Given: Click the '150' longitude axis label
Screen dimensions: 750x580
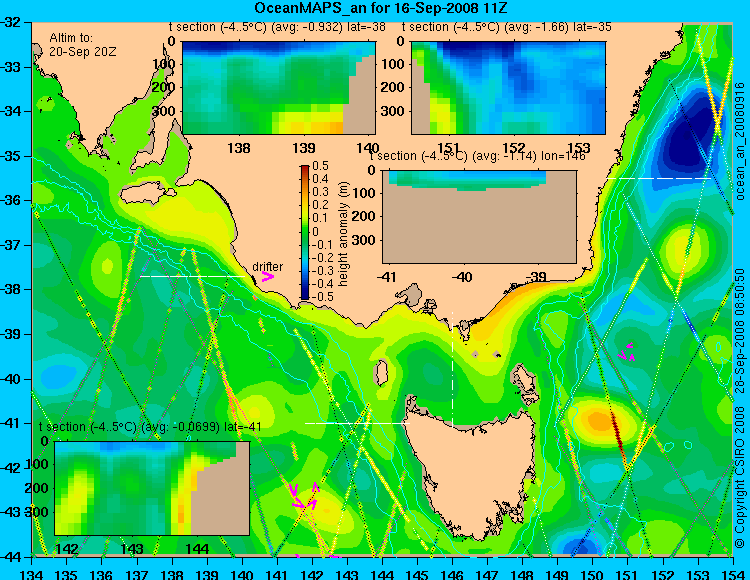Looking at the screenshot, I should pos(593,574).
